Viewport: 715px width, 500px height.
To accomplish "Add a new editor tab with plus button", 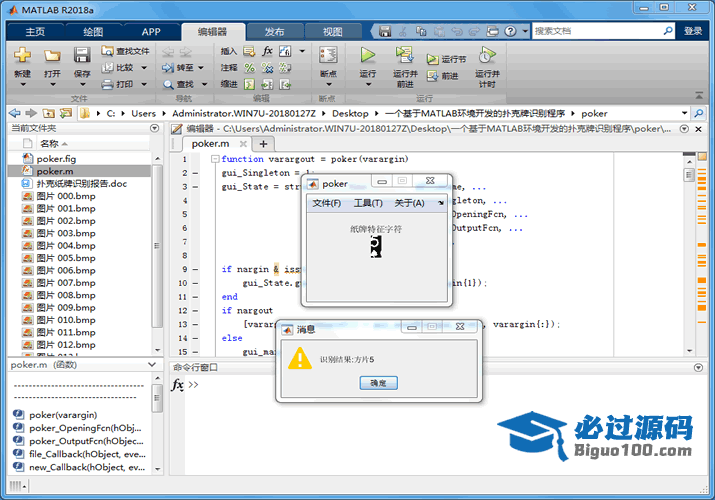I will click(263, 144).
